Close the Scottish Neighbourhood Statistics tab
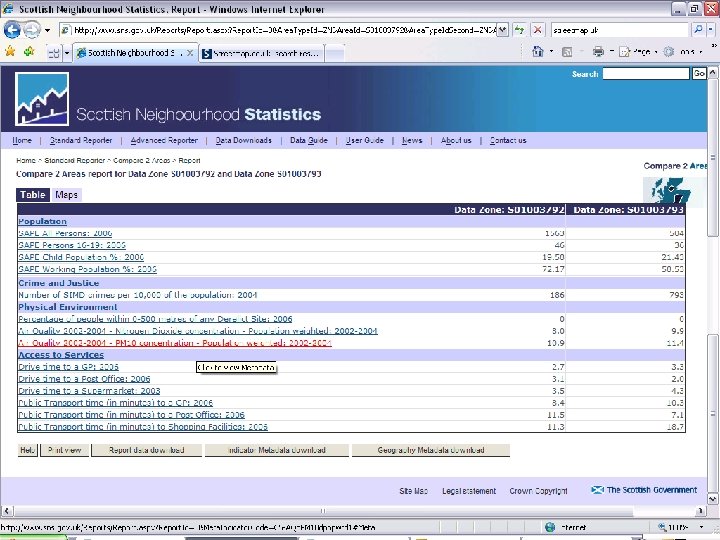Viewport: 720px width, 540px height. coord(190,53)
